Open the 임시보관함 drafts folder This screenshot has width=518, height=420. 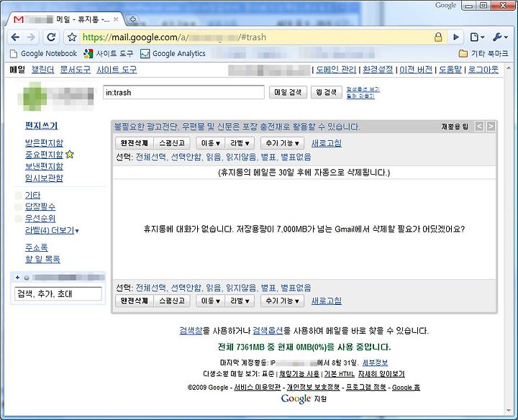pyautogui.click(x=44, y=178)
